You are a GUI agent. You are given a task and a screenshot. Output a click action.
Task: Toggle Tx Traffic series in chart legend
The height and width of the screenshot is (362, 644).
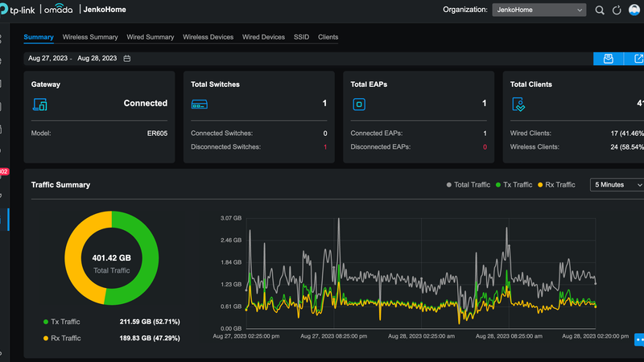pyautogui.click(x=514, y=185)
